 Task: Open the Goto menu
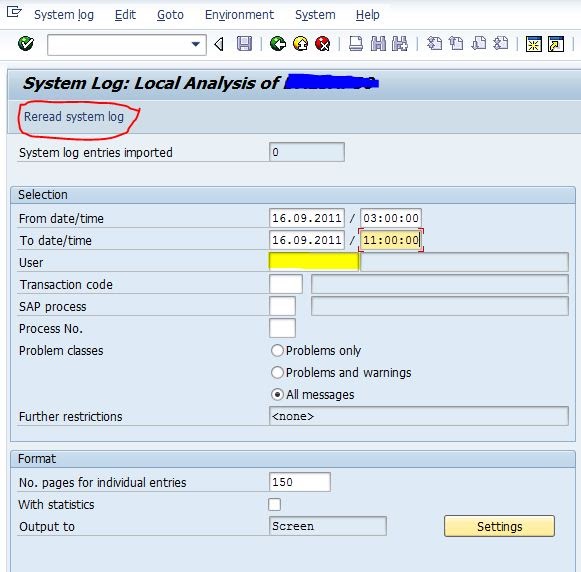[x=170, y=15]
